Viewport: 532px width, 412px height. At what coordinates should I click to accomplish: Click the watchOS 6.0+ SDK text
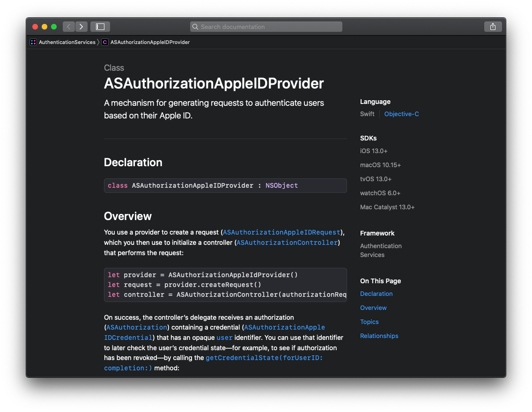pos(380,193)
